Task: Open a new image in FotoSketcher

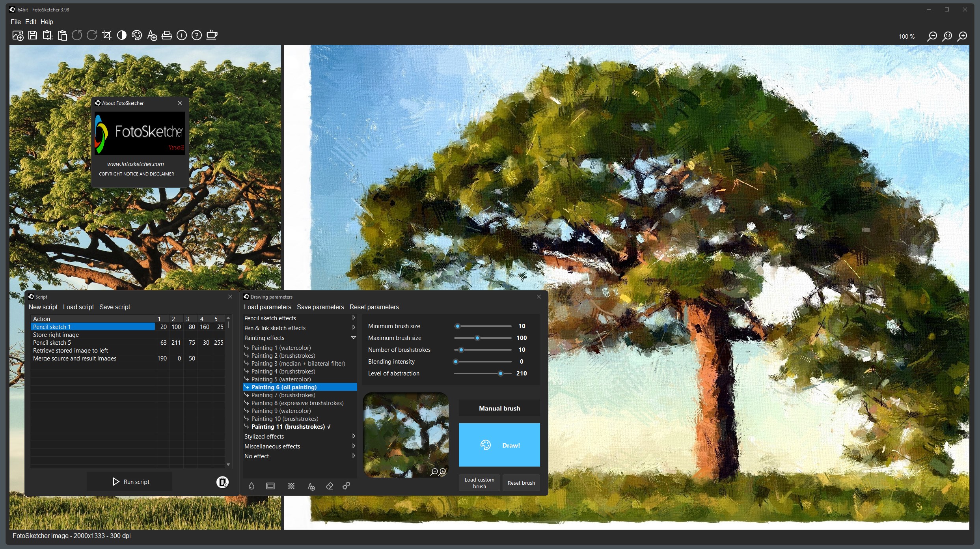Action: pyautogui.click(x=17, y=35)
